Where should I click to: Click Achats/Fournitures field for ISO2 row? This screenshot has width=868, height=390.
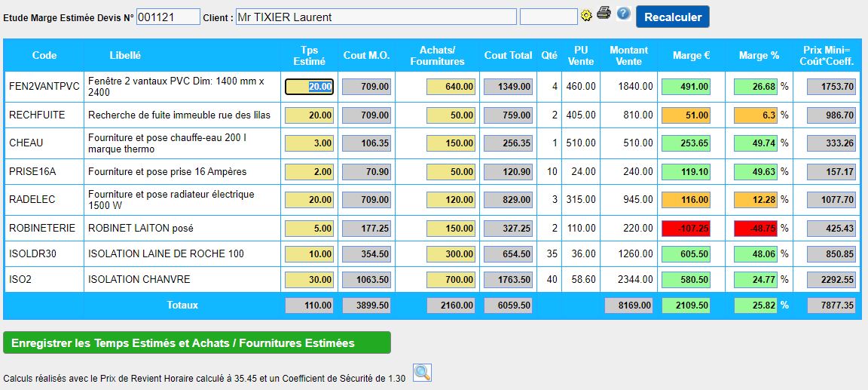[x=451, y=280]
